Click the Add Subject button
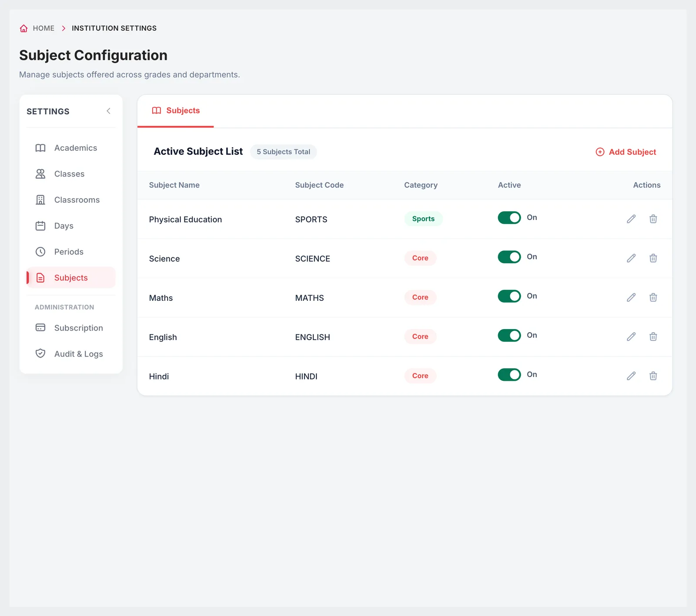 coord(626,152)
